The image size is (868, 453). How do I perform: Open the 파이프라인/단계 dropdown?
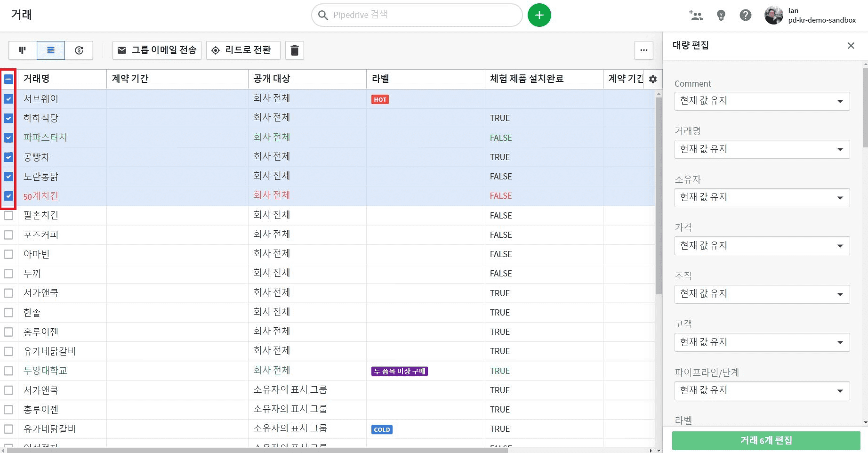click(762, 391)
